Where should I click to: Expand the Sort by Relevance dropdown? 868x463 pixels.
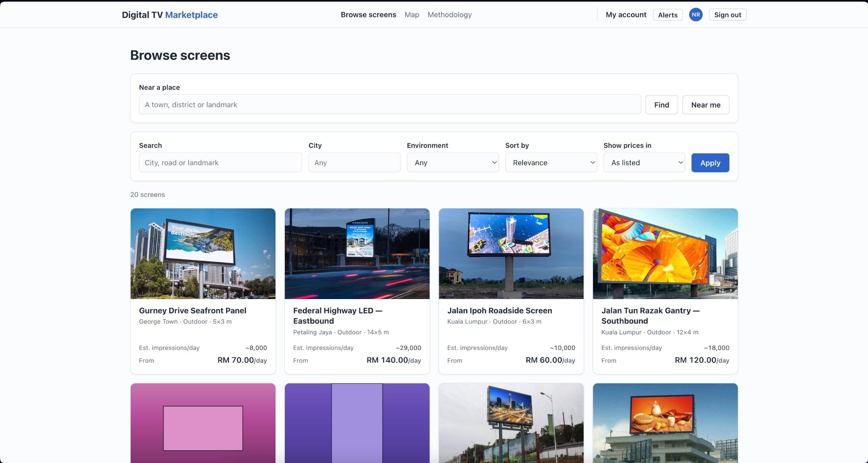pos(551,163)
